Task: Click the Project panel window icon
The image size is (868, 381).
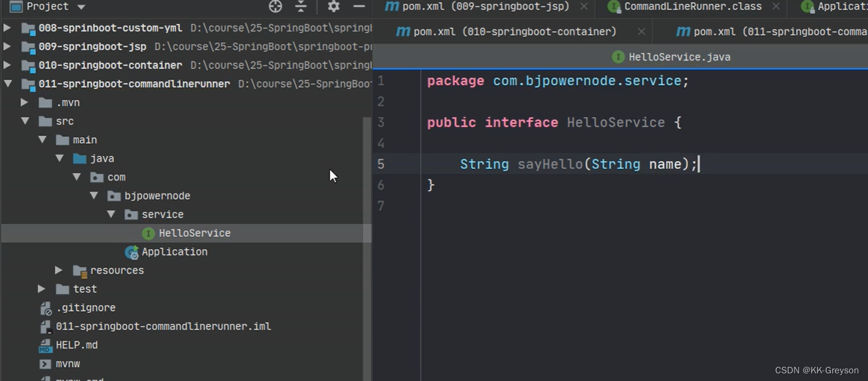Action: coord(16,6)
